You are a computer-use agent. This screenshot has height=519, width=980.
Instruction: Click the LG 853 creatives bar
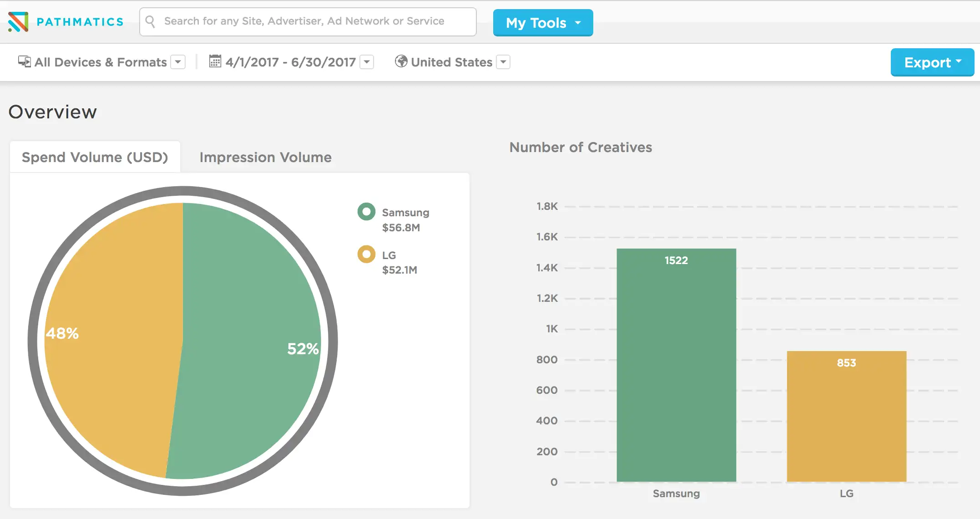(846, 416)
